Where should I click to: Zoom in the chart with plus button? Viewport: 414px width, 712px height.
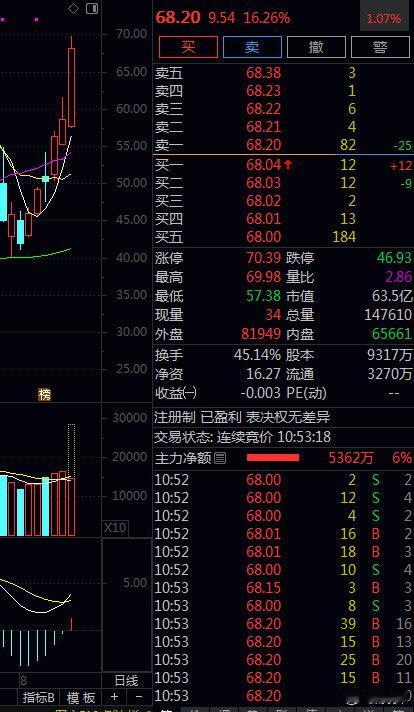pos(114,697)
